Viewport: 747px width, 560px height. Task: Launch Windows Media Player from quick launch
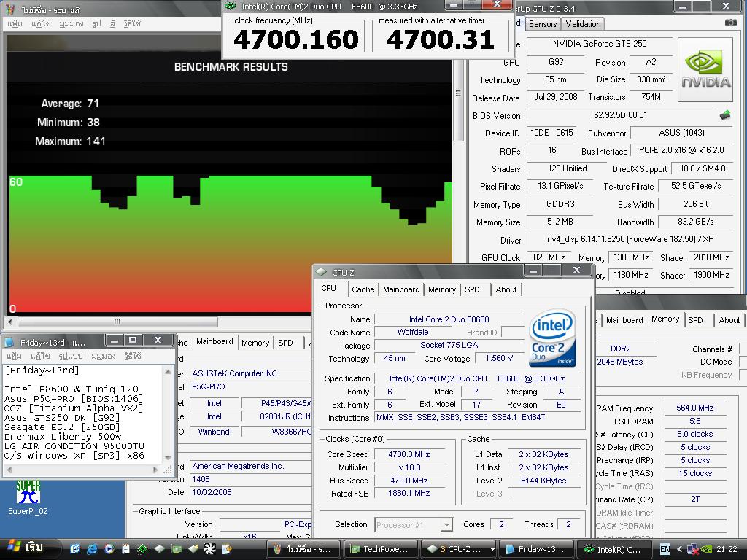point(109,549)
